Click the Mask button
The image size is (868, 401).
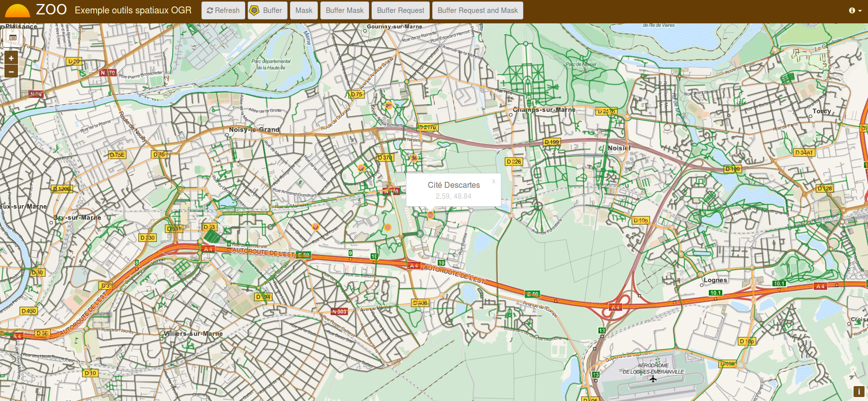[303, 10]
